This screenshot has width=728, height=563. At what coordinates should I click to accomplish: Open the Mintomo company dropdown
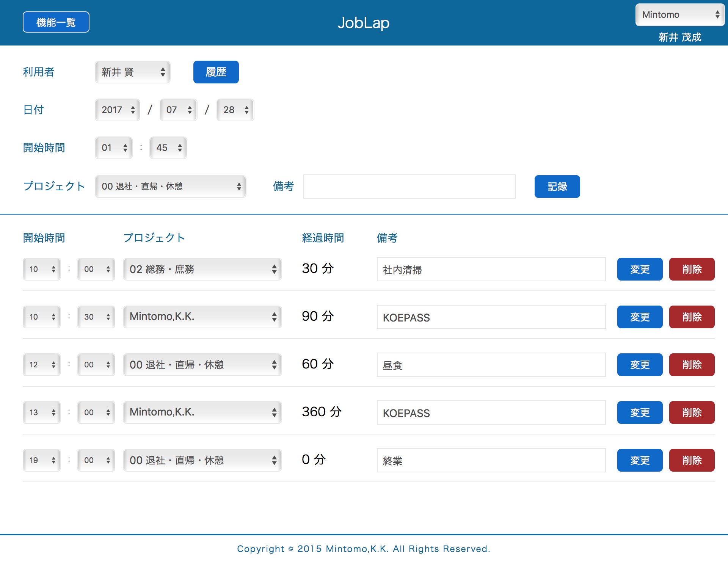pyautogui.click(x=679, y=15)
